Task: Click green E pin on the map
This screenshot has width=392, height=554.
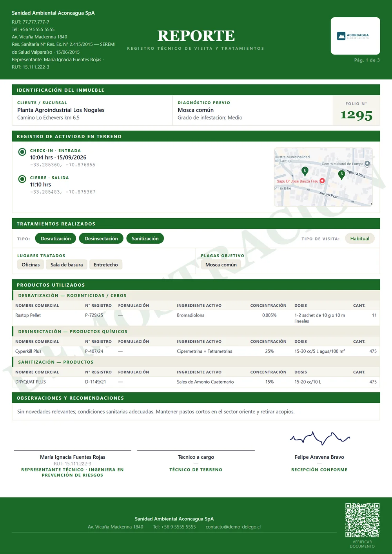Action: tap(305, 171)
